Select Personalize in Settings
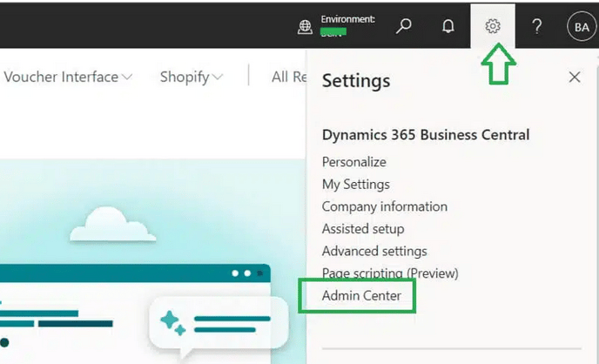 pyautogui.click(x=354, y=162)
